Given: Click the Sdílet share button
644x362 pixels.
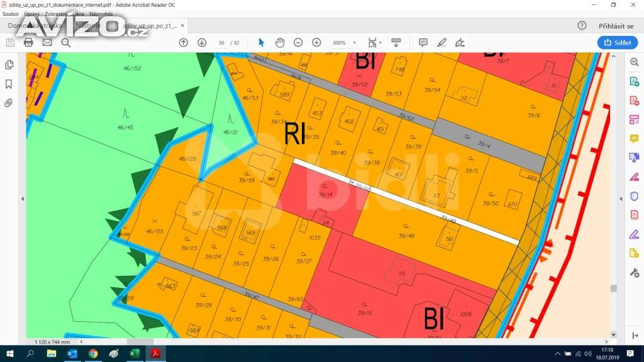Looking at the screenshot, I should tap(617, 42).
